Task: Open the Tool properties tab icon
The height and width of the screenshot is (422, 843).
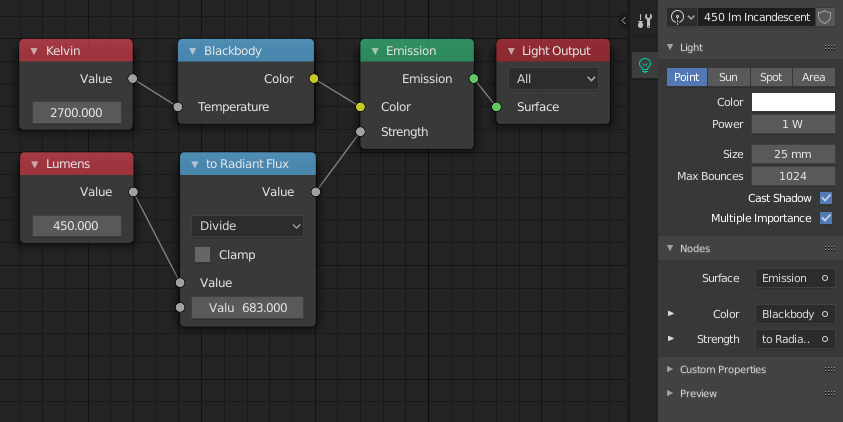Action: [645, 21]
